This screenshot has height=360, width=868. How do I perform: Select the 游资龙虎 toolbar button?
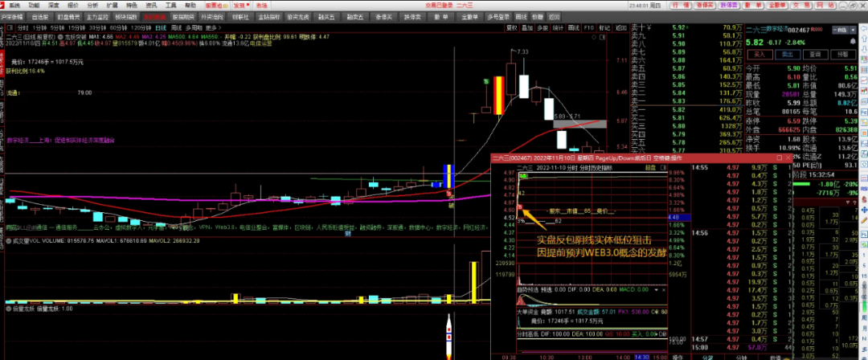298,17
